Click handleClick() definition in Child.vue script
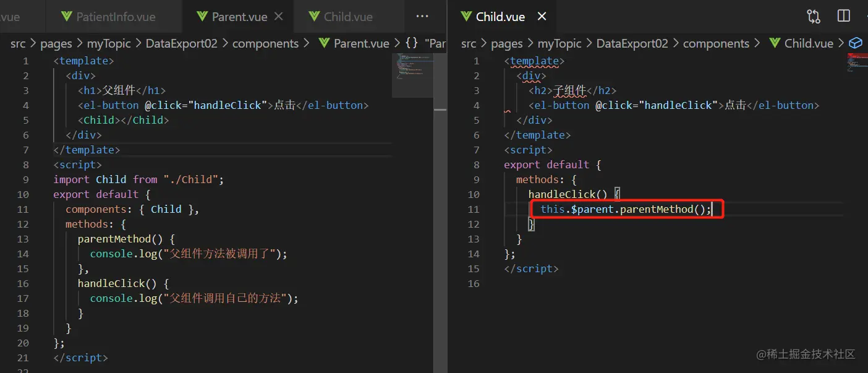868x373 pixels. (574, 194)
